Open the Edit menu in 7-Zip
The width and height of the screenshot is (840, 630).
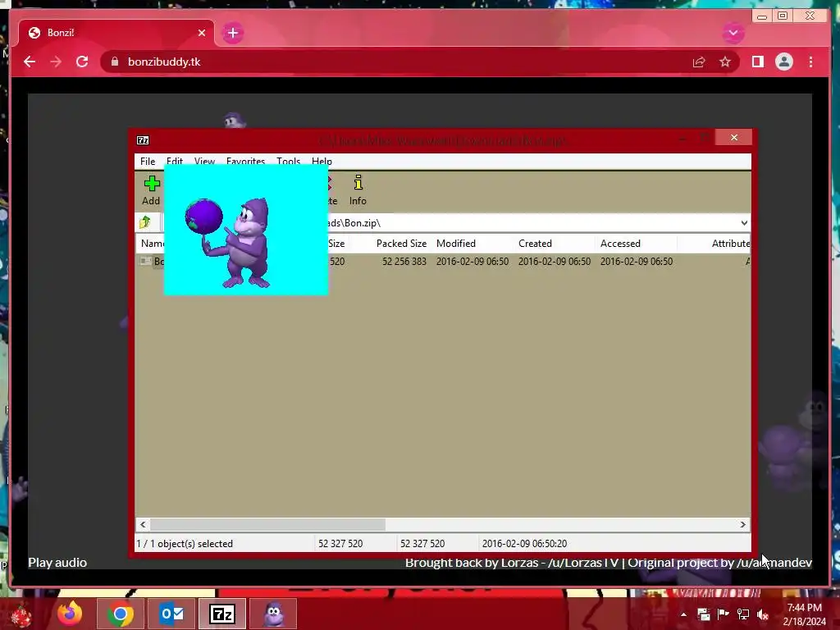pyautogui.click(x=175, y=160)
